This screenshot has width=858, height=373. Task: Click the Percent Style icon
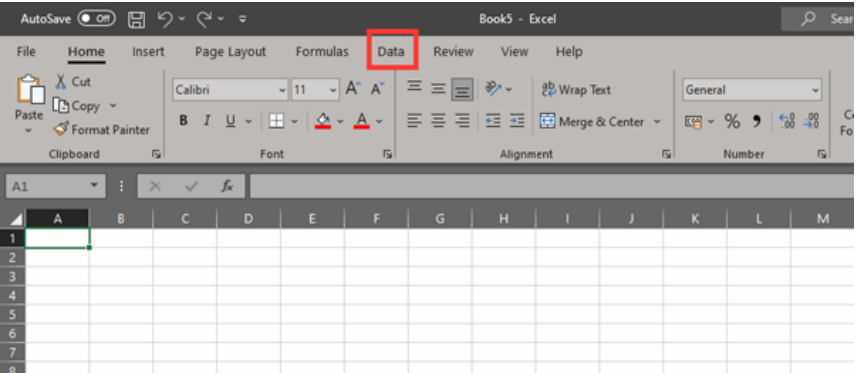[732, 121]
